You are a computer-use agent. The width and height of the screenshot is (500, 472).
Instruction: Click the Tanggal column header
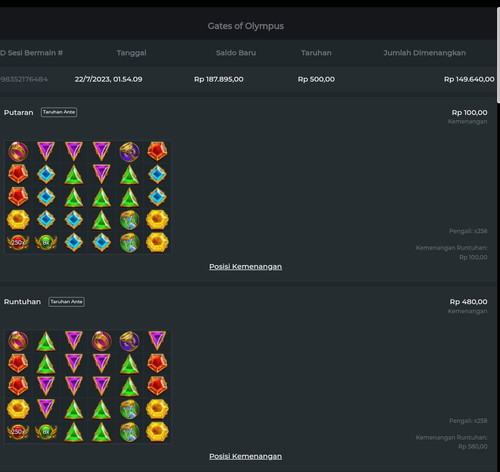(131, 53)
